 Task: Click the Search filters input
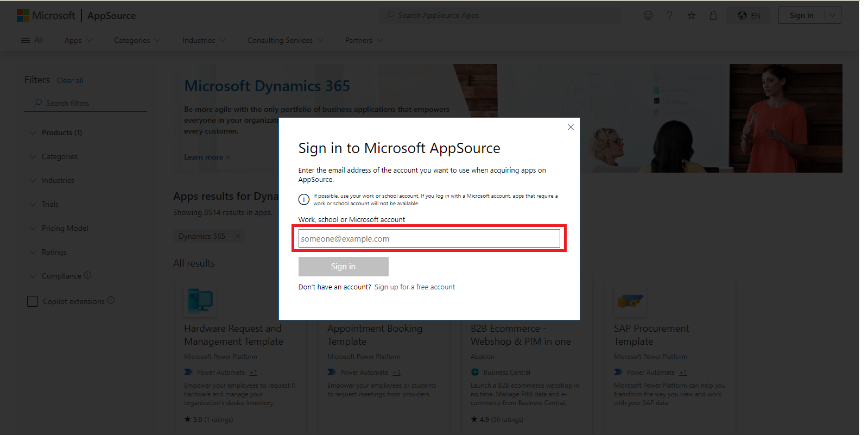[x=86, y=103]
